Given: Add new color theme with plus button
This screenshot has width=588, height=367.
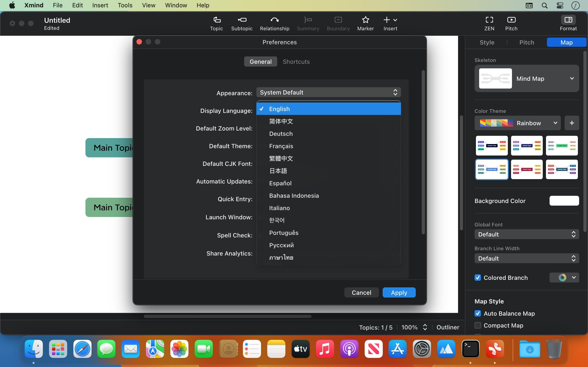Looking at the screenshot, I should click(x=571, y=123).
